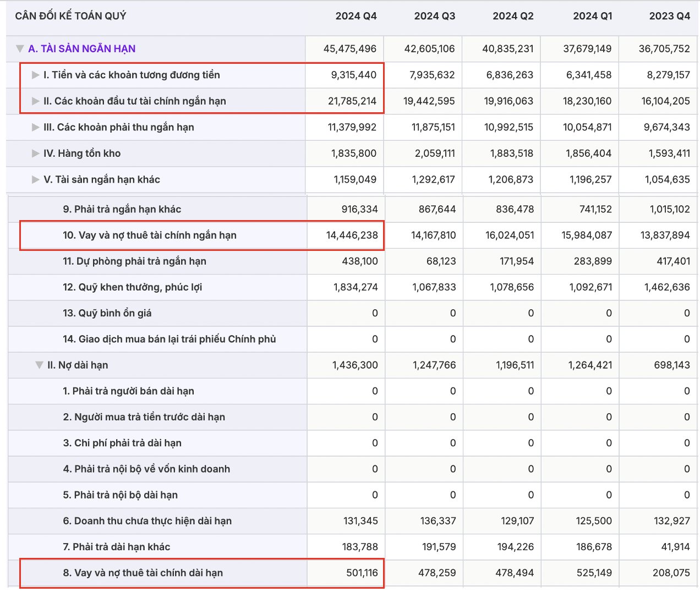The image size is (700, 592).
Task: Select row 8. Vay và nợ thuê tài chính dài hạn
Action: (143, 573)
